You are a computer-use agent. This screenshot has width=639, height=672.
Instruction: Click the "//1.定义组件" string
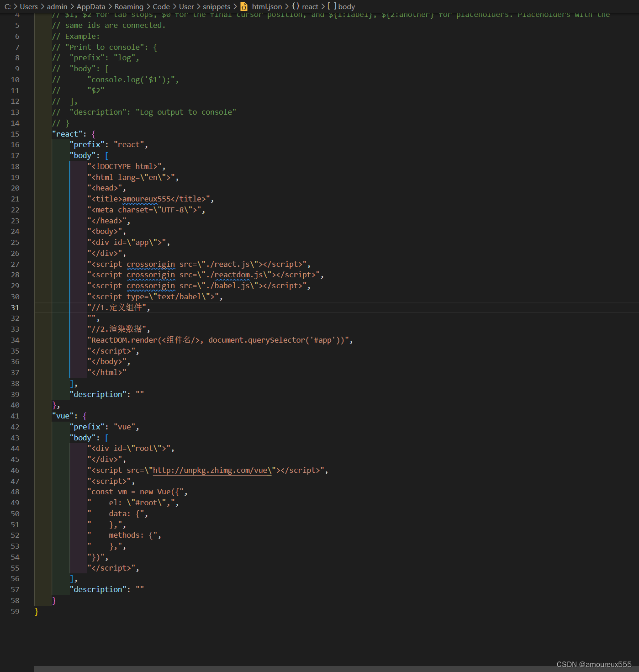click(117, 307)
